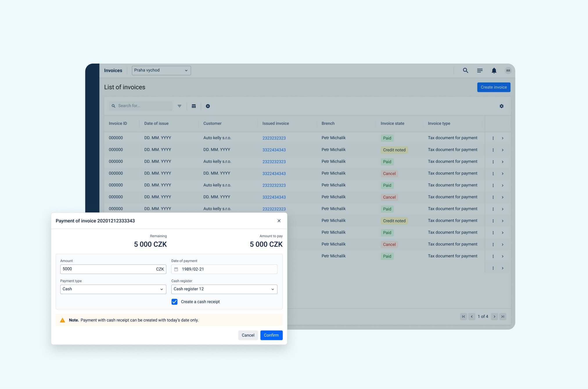
Task: Open Invoices section title in header
Action: 113,71
